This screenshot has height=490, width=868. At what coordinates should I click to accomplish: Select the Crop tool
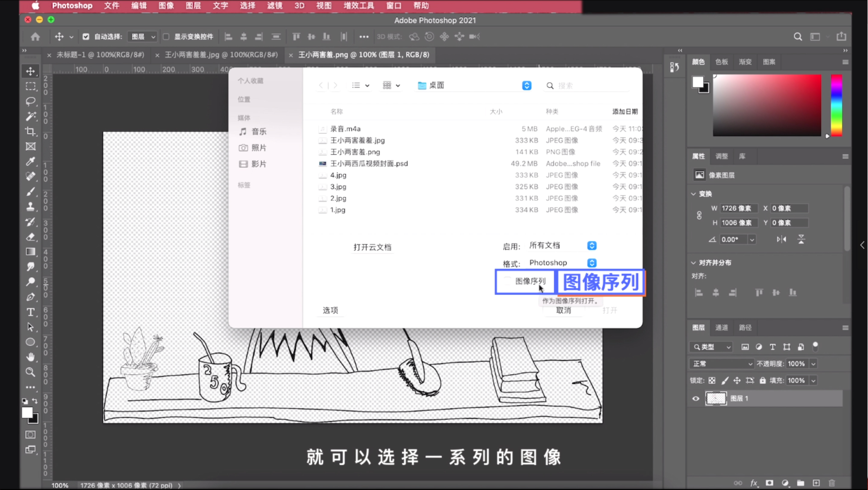pos(31,132)
